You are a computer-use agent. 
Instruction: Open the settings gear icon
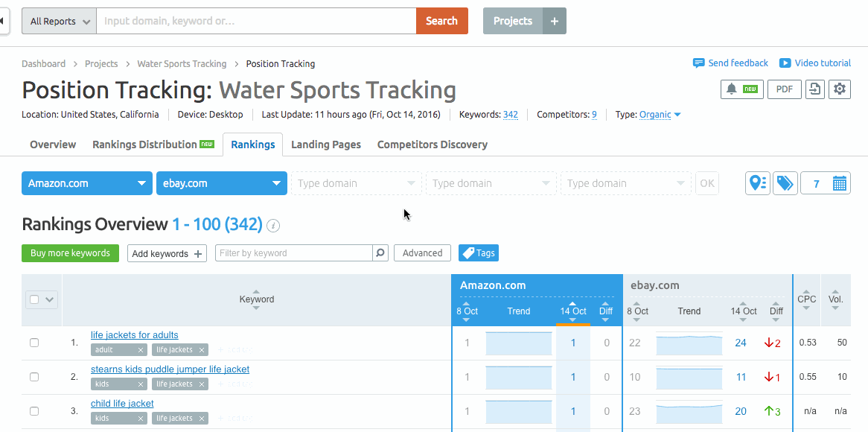840,89
